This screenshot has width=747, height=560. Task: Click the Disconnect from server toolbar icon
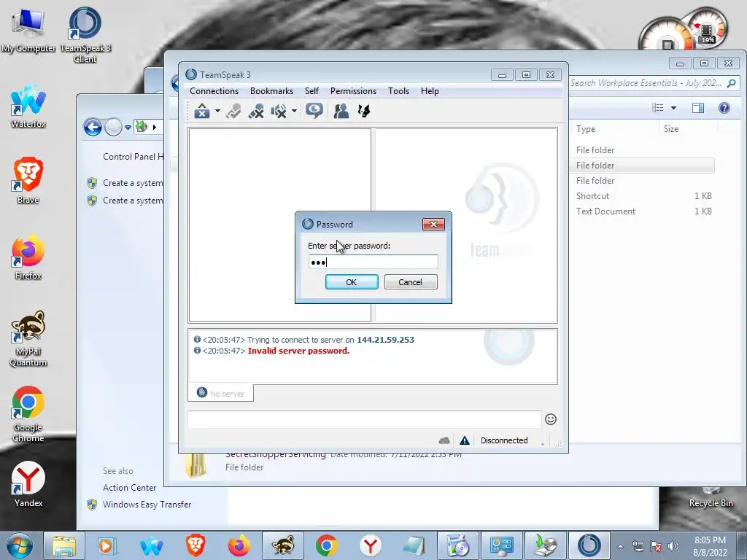click(233, 111)
